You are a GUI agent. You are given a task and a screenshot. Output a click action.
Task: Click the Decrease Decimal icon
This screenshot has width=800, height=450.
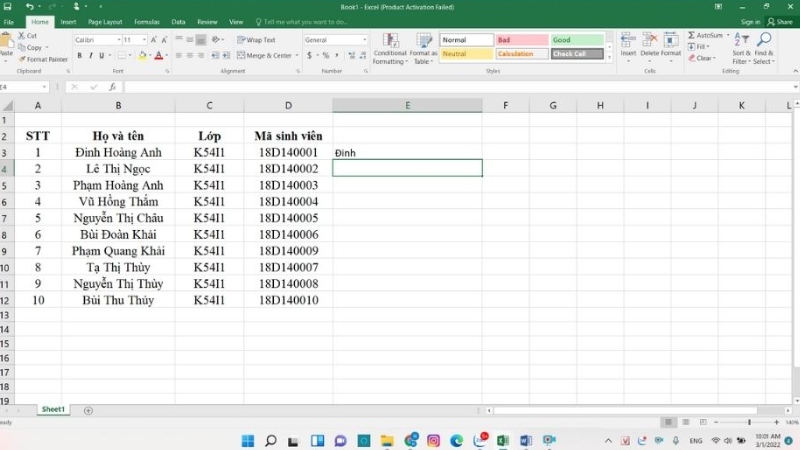coord(363,55)
